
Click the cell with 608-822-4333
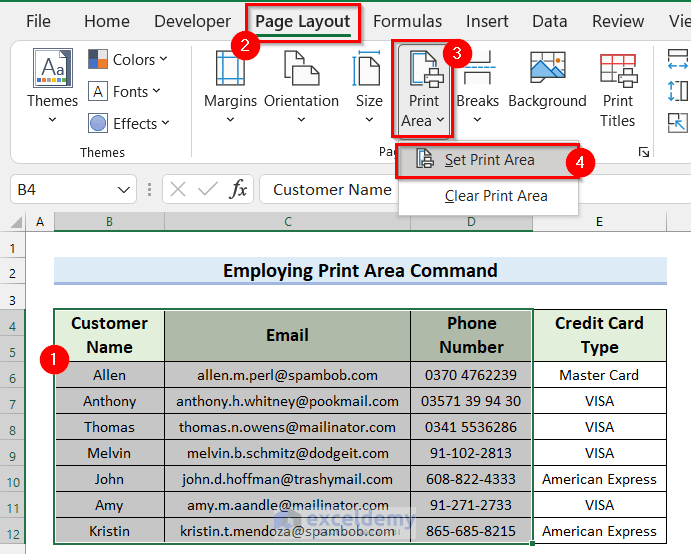click(472, 479)
